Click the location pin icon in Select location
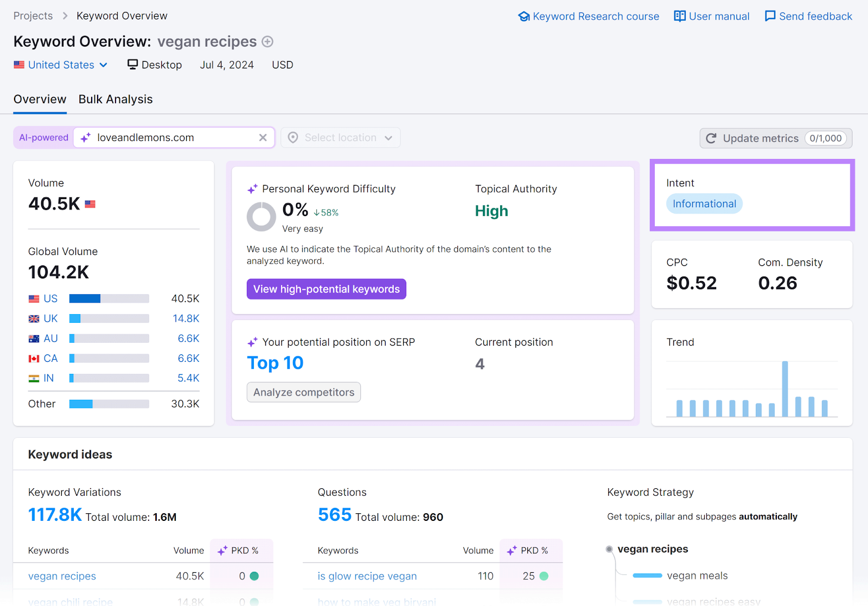The width and height of the screenshot is (868, 606). click(x=292, y=137)
